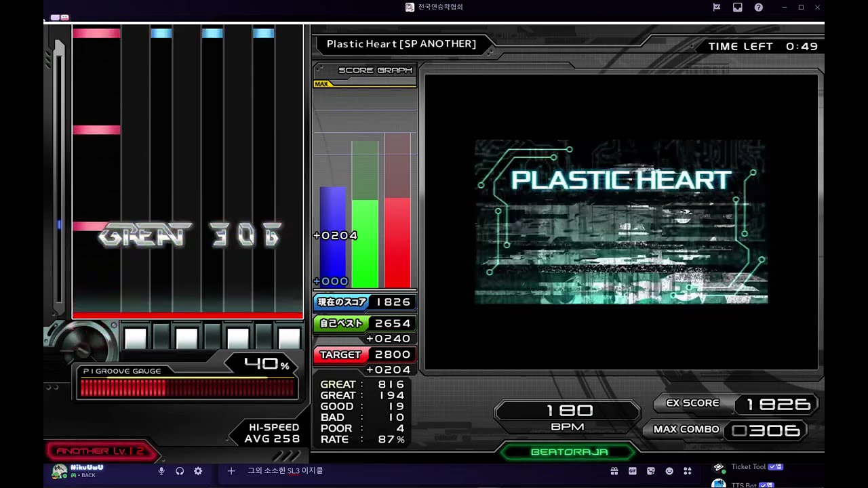
Task: Open the Discord help icon
Action: 759,7
